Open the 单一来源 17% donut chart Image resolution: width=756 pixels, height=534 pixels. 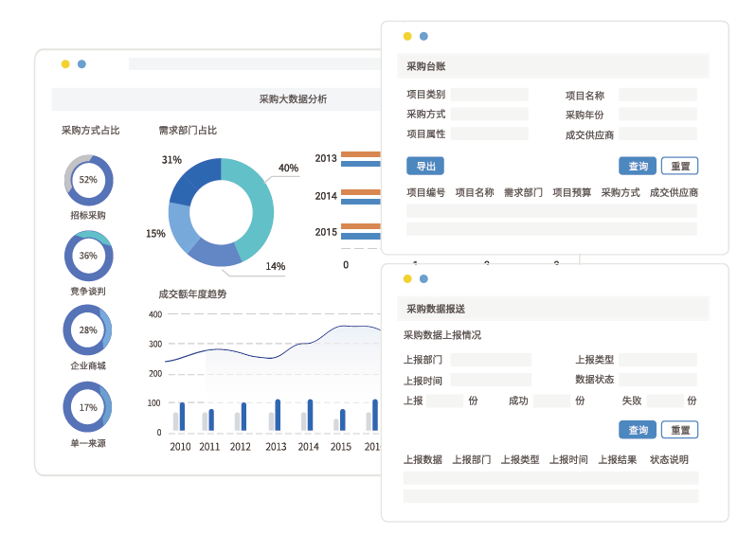tap(88, 407)
